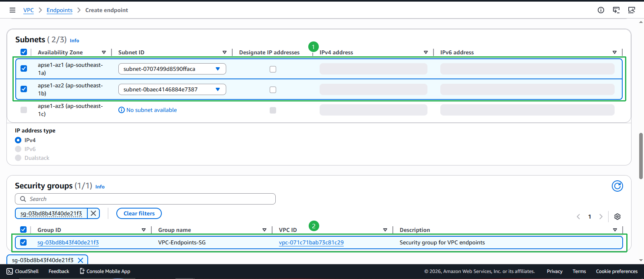
Task: Enable Designate IP addresses for apse1-az1
Action: coord(273,69)
